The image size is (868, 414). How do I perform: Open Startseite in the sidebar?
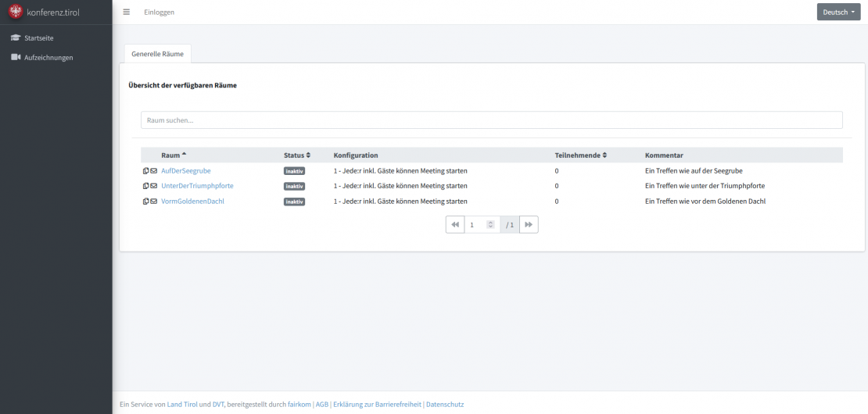click(38, 38)
